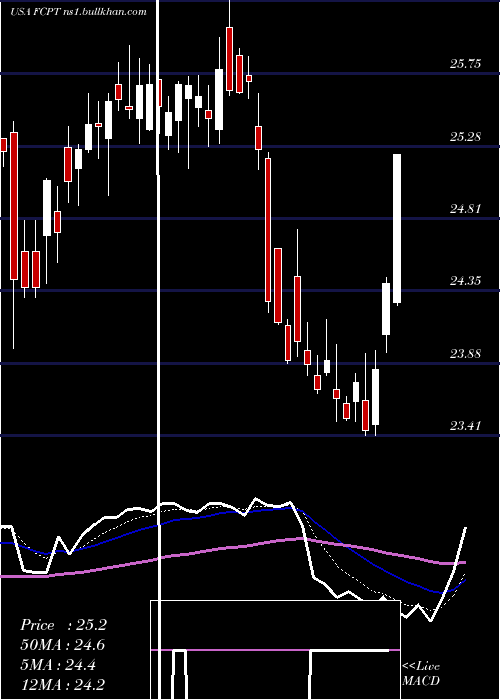Viewport: 500px width, 700px height.
Task: Click the USA FCPT chart title text
Action: [79, 12]
